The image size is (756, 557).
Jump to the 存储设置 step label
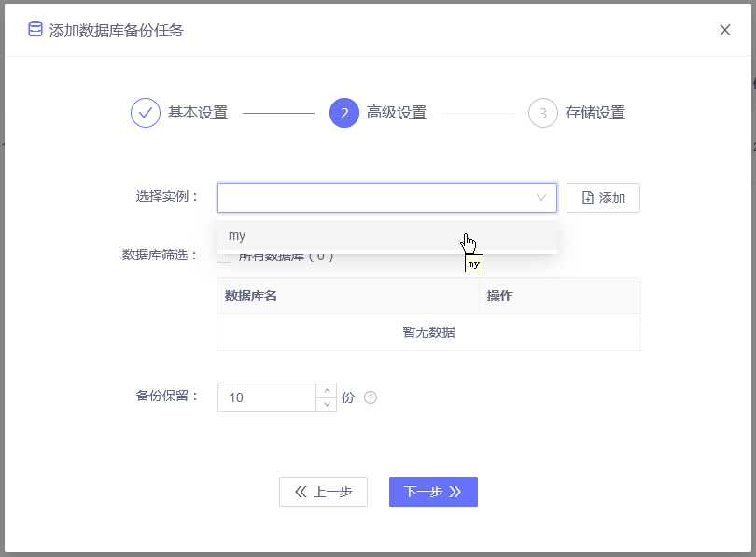(595, 113)
